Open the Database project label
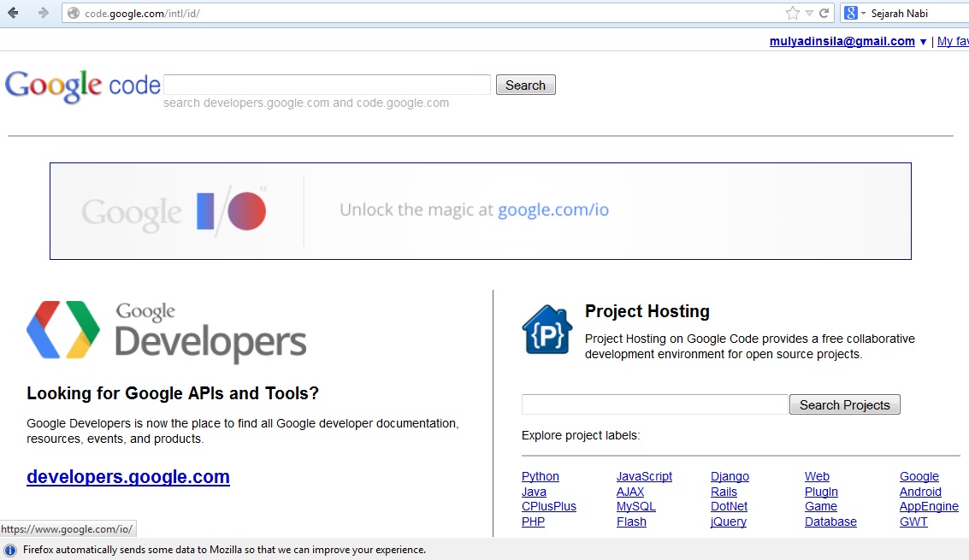969x560 pixels. coord(830,522)
